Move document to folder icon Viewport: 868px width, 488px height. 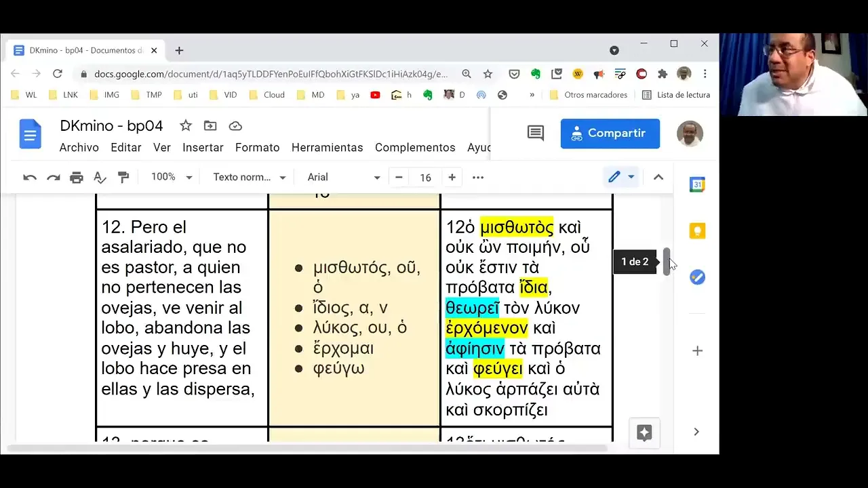(x=210, y=125)
